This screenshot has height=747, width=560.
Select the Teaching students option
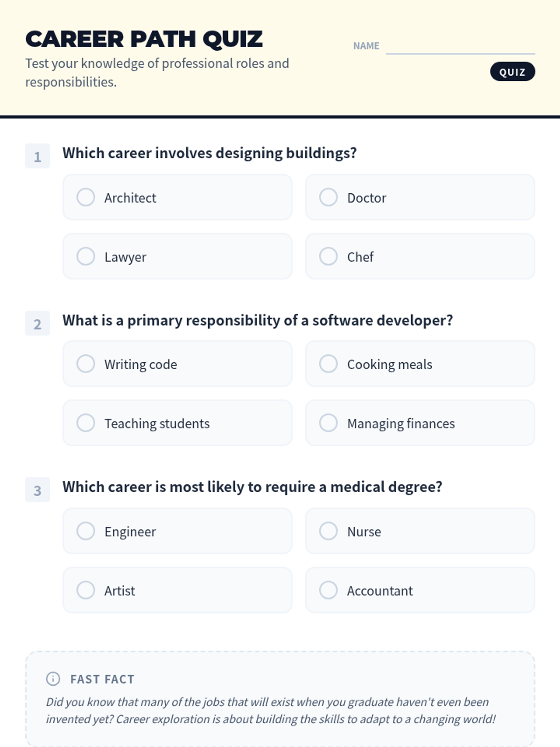pos(86,423)
